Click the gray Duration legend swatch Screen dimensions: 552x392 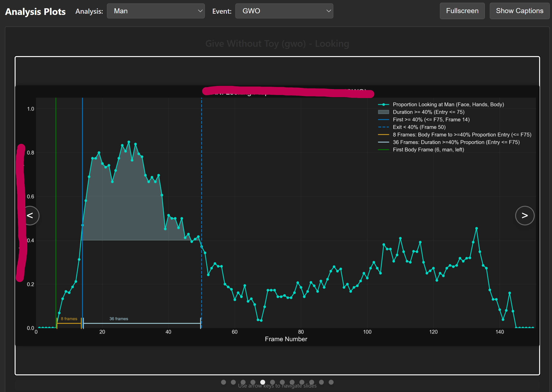point(383,112)
